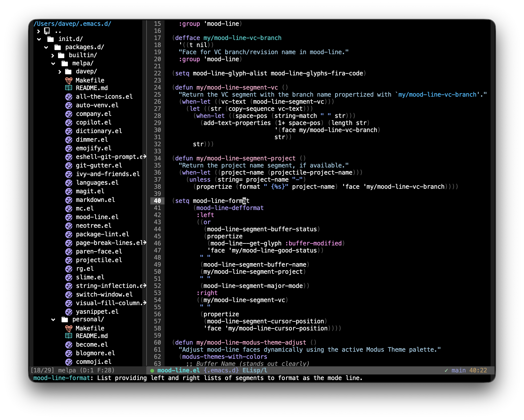The image size is (524, 420).
Task: Open switch-window.el in the tree
Action: (104, 295)
